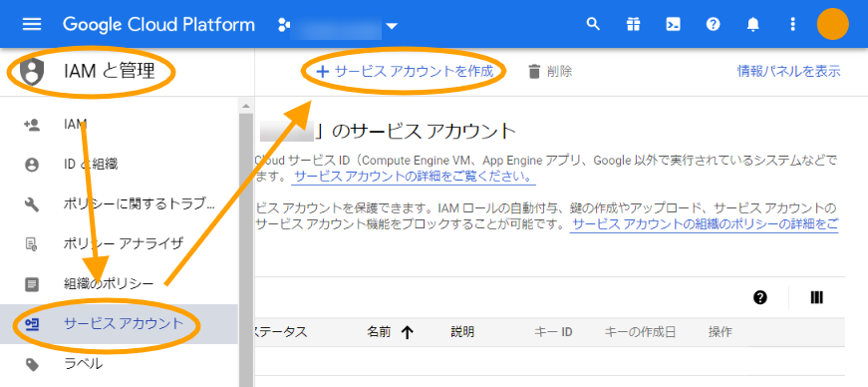
Task: Click the ID と組織 person icon
Action: click(x=32, y=165)
